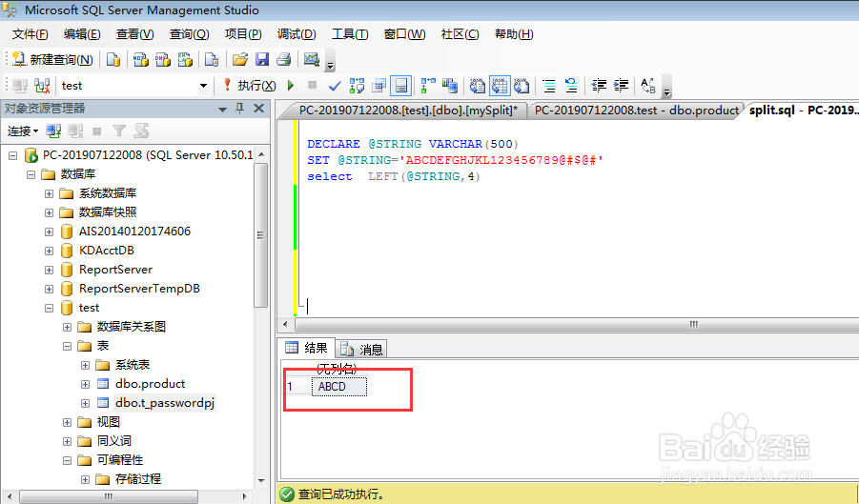
Task: Switch to the test - dbo.product tab
Action: pos(636,110)
